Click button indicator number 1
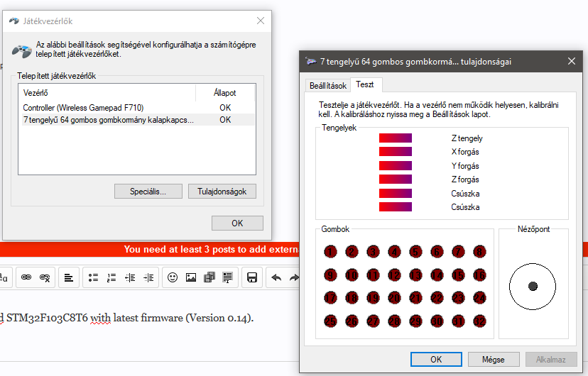Screen dimensions: 588x376 330,251
